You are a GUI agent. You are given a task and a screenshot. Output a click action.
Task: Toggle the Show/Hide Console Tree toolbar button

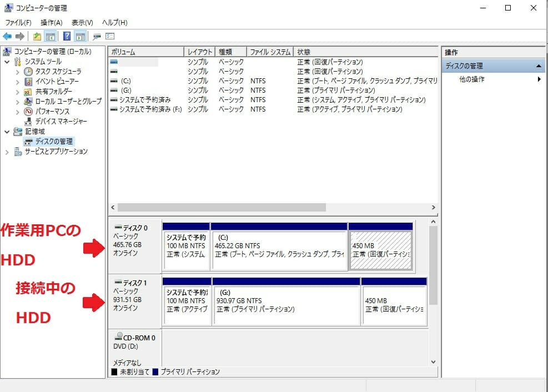[51, 37]
